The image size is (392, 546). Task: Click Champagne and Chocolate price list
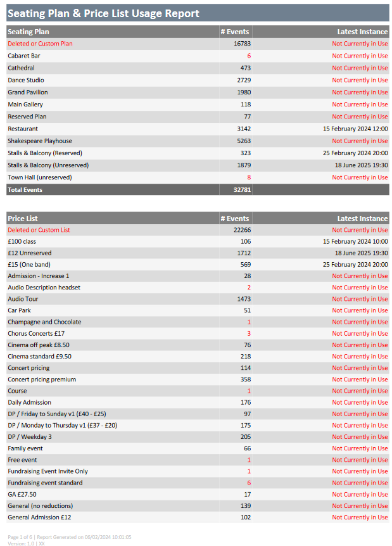pos(44,322)
